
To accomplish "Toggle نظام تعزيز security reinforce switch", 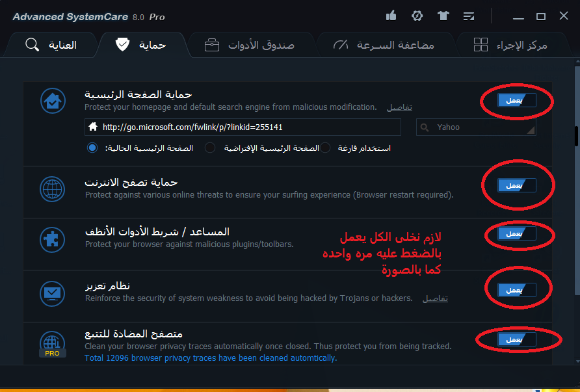I will click(517, 290).
